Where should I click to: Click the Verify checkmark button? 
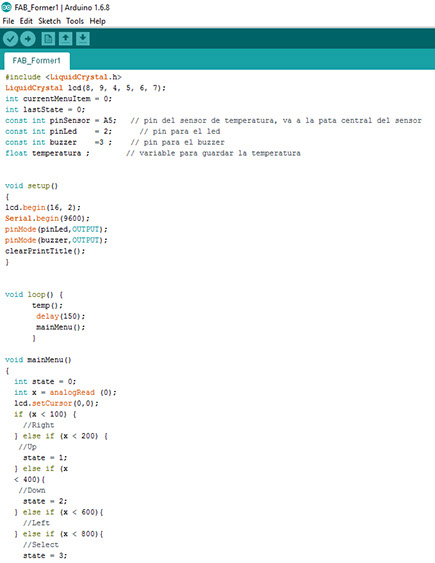tap(10, 39)
